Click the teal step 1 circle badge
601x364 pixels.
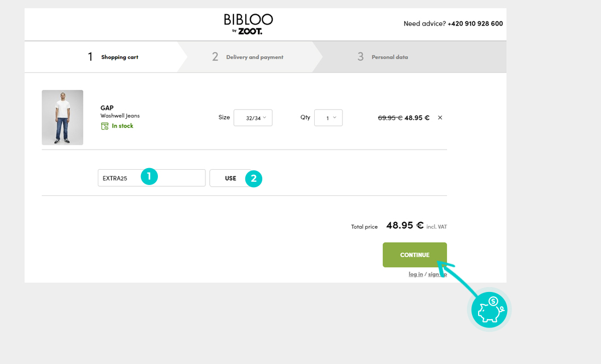pyautogui.click(x=149, y=177)
